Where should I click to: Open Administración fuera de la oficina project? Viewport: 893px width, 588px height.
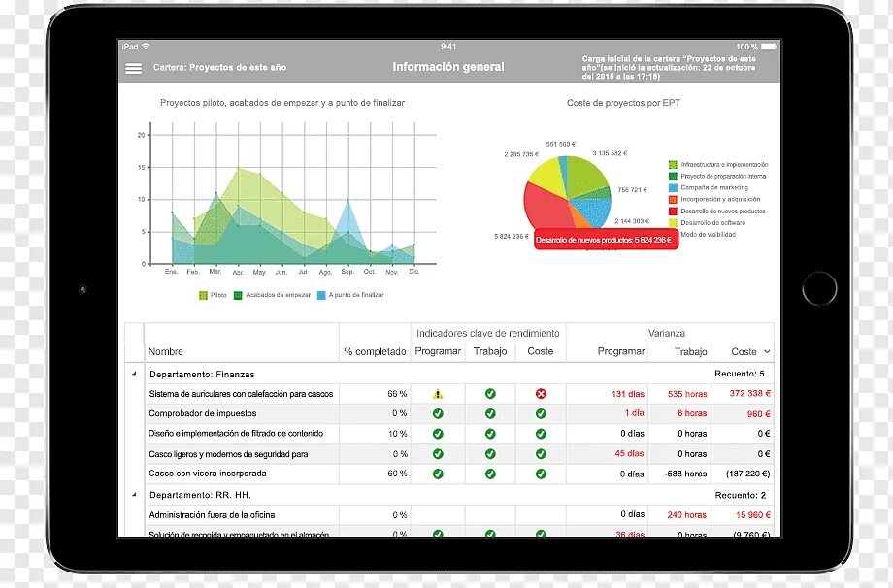(x=212, y=515)
